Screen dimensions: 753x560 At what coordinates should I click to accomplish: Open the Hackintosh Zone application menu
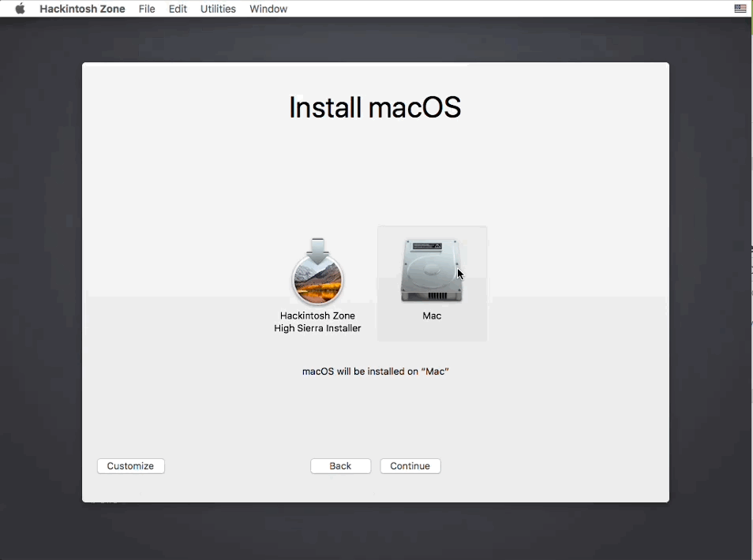point(82,9)
